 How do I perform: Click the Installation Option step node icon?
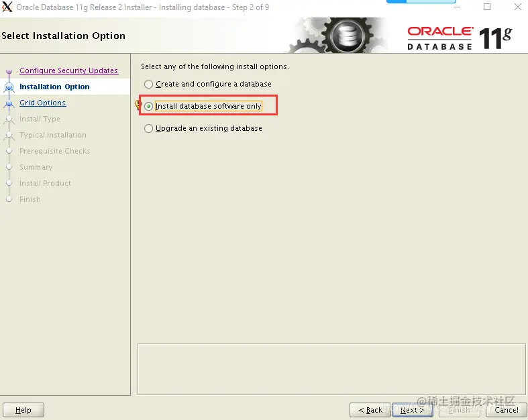pyautogui.click(x=9, y=87)
